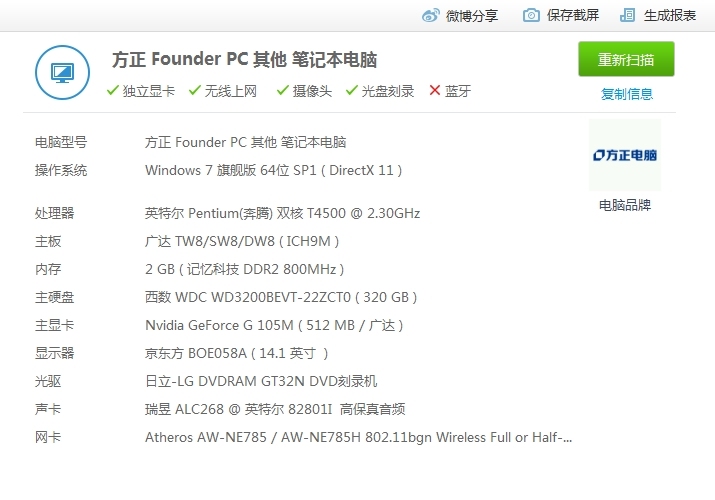Click the red X beside 蓝牙
Image resolution: width=715 pixels, height=500 pixels.
(435, 90)
